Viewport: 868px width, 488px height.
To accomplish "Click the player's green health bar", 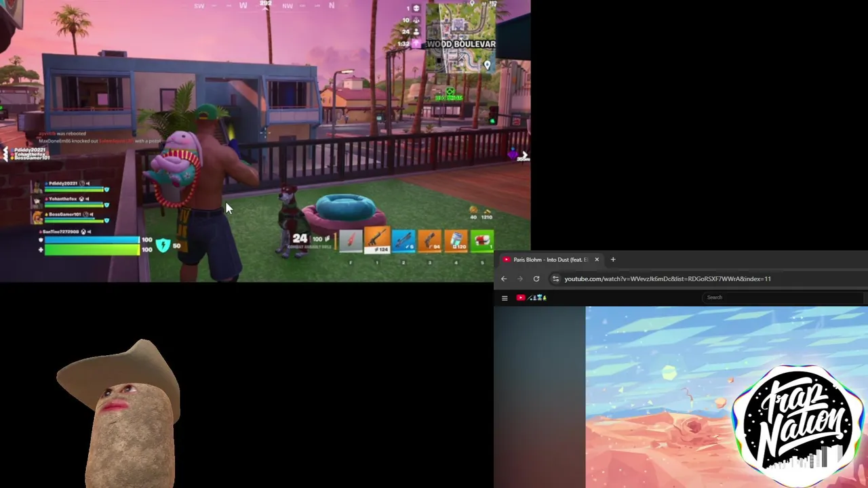I will click(91, 250).
